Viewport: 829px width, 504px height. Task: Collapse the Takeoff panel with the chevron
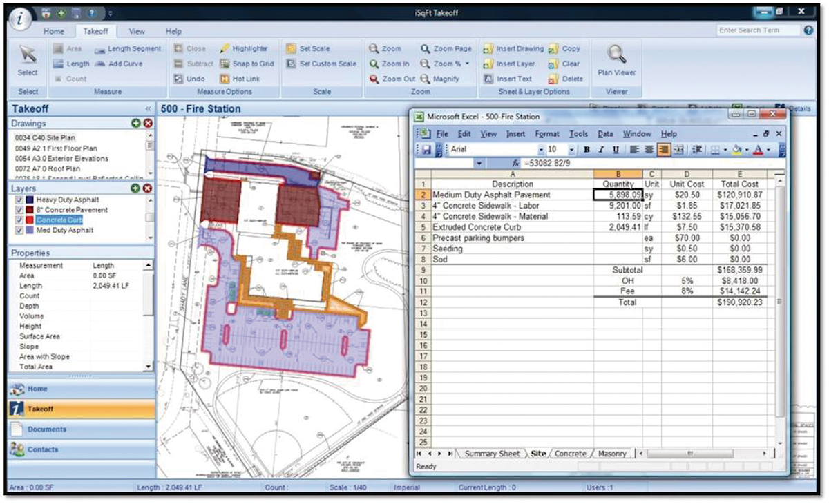[149, 108]
